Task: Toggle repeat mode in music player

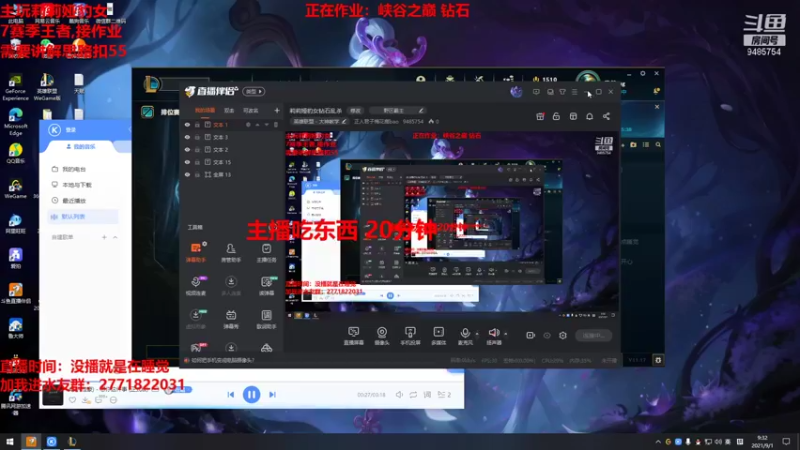Action: (413, 394)
